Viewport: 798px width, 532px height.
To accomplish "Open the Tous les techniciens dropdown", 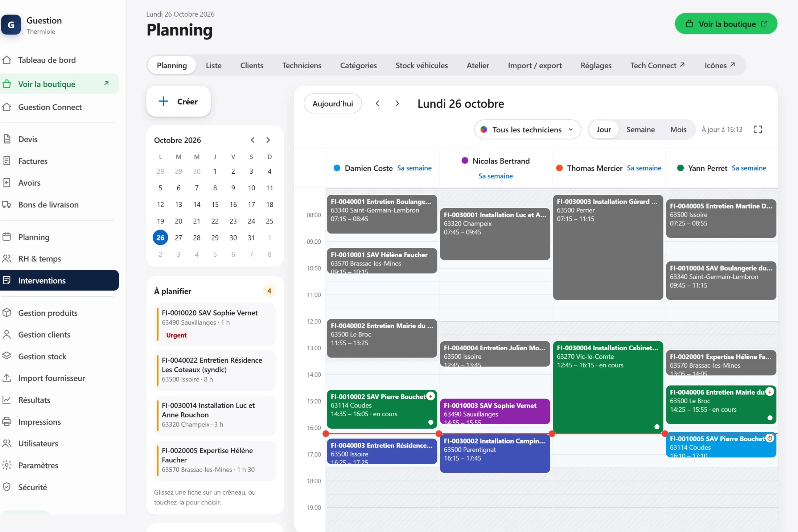I will tap(527, 129).
